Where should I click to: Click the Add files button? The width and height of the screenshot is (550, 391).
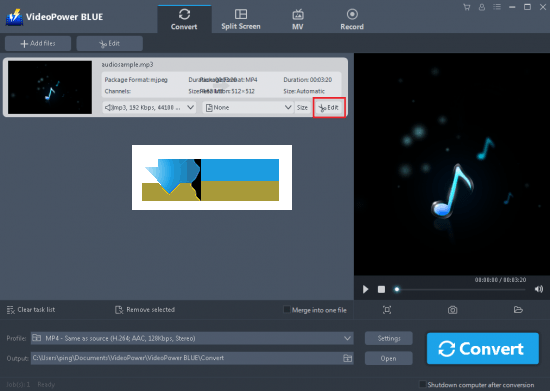(38, 43)
